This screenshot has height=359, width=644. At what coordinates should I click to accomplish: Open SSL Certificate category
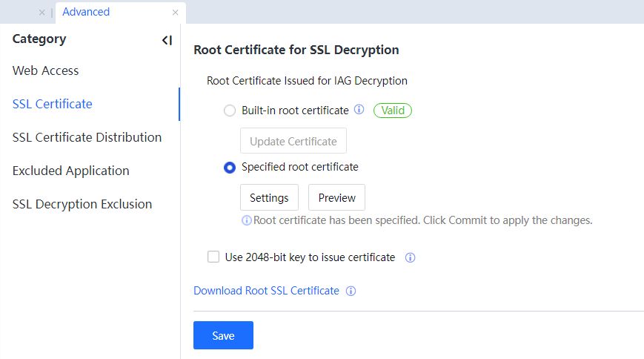coord(53,104)
